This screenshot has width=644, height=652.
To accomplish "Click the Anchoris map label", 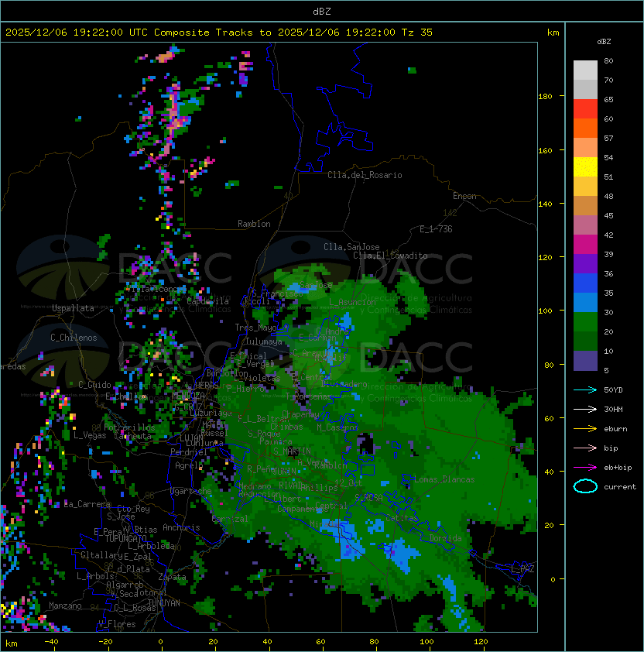I will (x=181, y=527).
